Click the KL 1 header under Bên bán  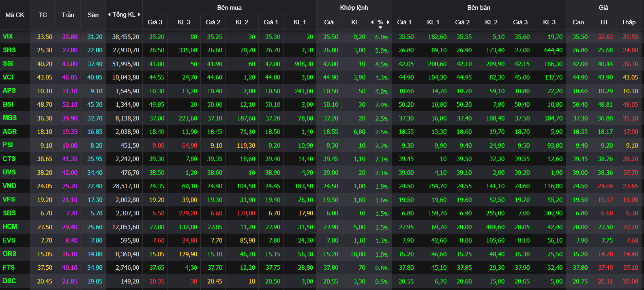[433, 22]
